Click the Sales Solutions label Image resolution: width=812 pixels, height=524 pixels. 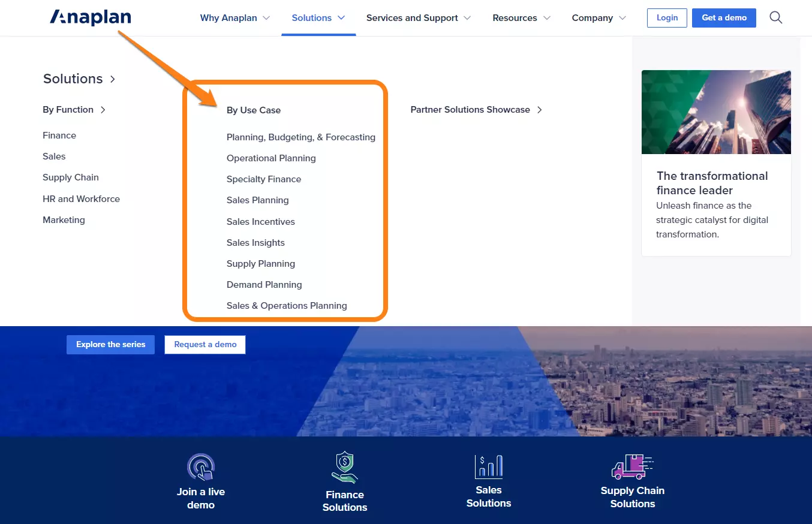489,496
